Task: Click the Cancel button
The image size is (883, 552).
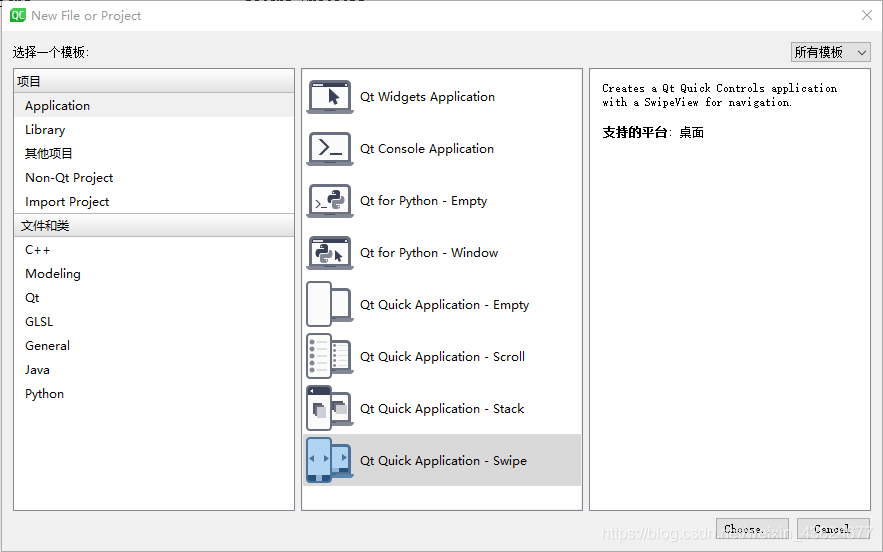Action: tap(833, 529)
